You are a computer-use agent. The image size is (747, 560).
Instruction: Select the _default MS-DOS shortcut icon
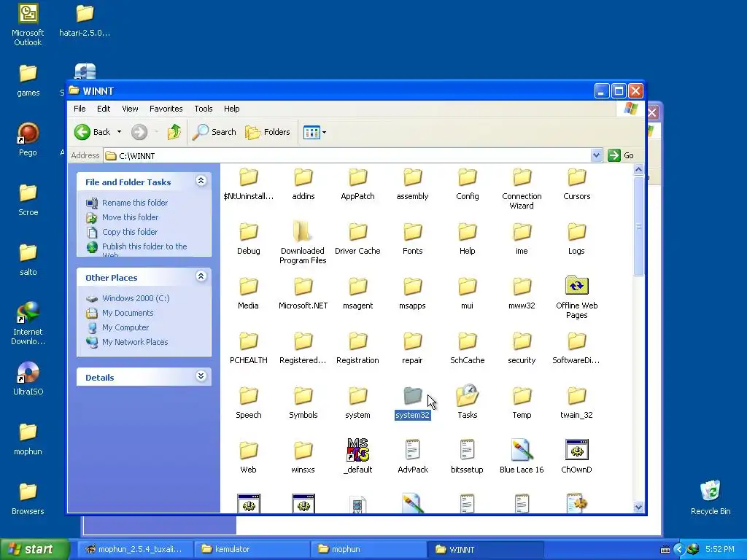click(x=357, y=450)
